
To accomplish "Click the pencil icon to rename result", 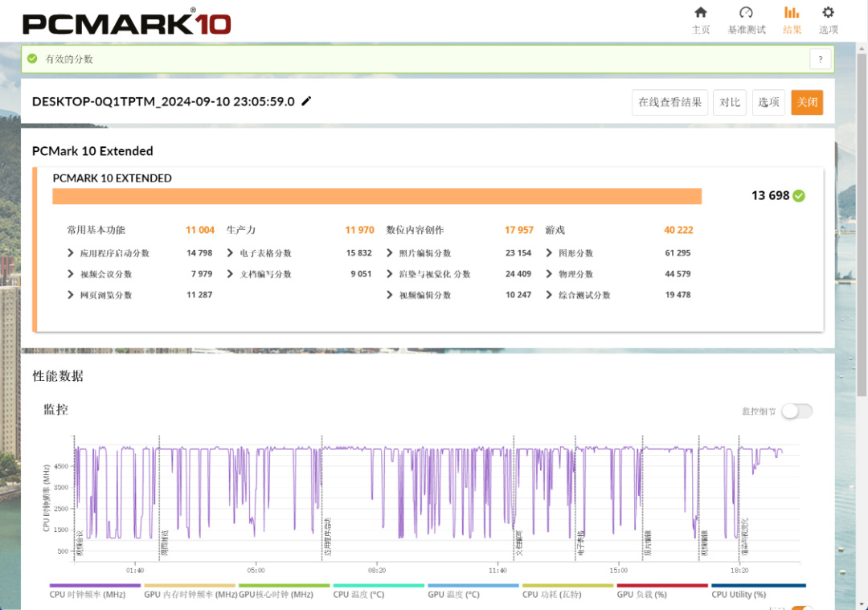I will (x=306, y=100).
